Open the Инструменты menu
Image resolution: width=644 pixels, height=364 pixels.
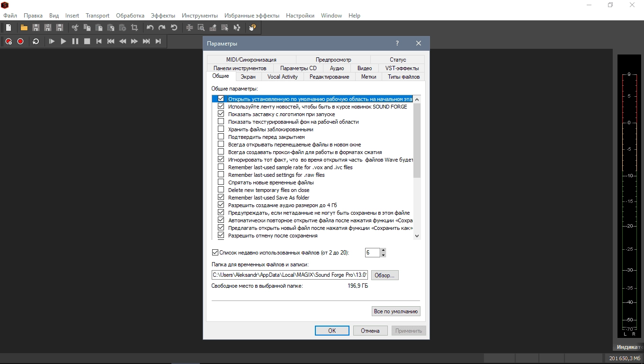pos(200,16)
